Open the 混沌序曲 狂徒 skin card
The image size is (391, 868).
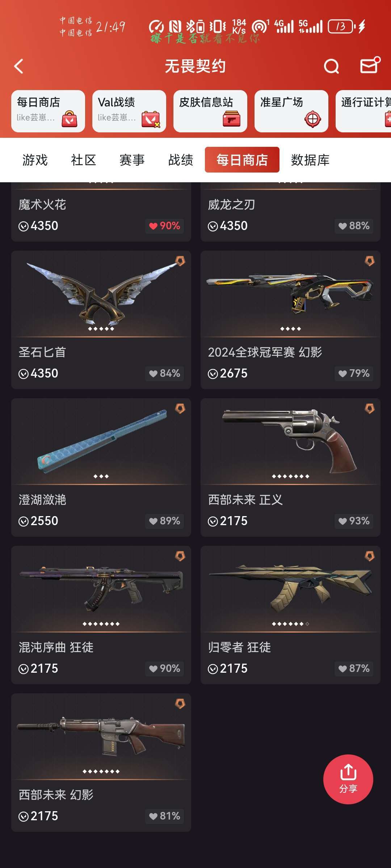click(x=101, y=615)
